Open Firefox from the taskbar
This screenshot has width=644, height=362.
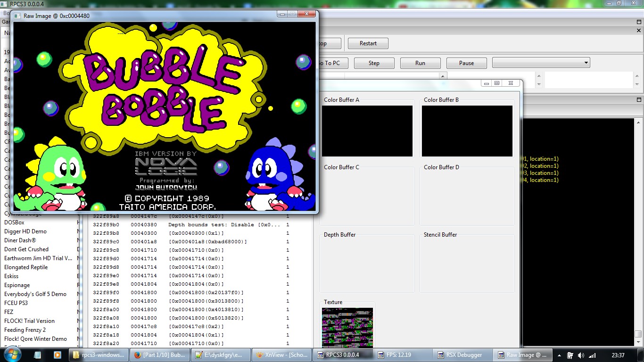159,355
